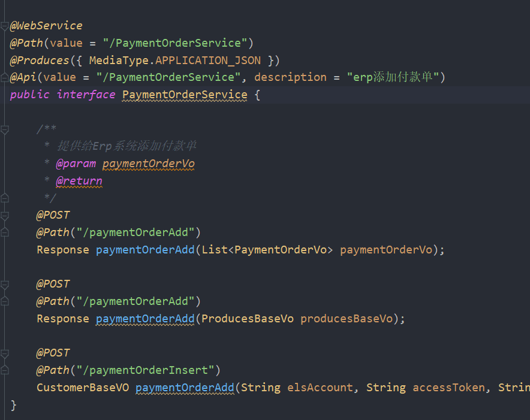Click the @param Javadoc tag

point(76,164)
